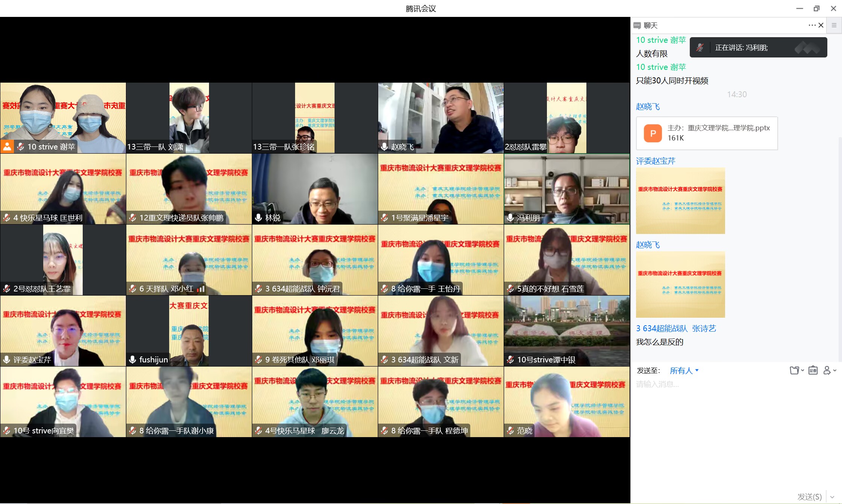The image size is (842, 504).
Task: Click the orange host avatar icon on 10 strive 谢苹
Action: (7, 146)
